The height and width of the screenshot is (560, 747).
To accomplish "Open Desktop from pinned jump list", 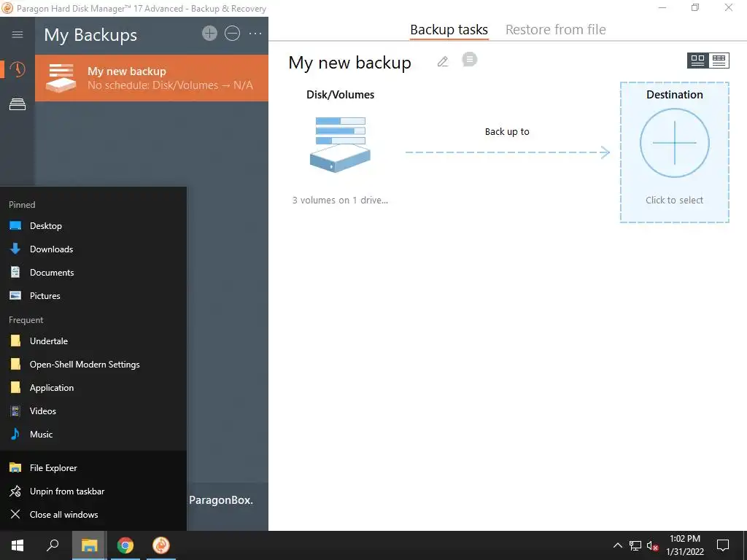I will tap(93, 226).
